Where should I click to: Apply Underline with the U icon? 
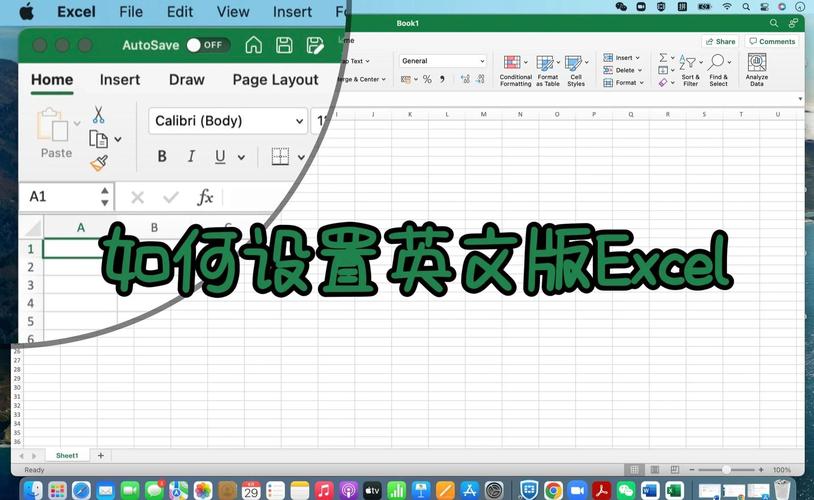point(220,156)
